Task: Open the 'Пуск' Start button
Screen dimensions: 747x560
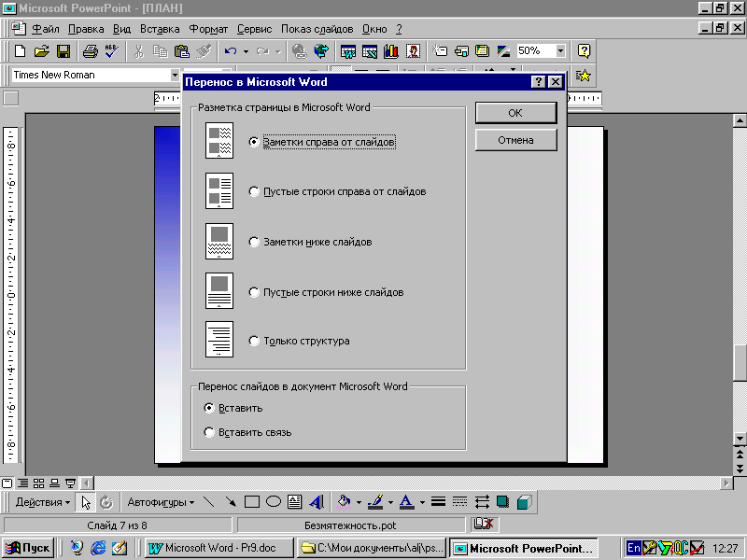Action: (x=29, y=548)
